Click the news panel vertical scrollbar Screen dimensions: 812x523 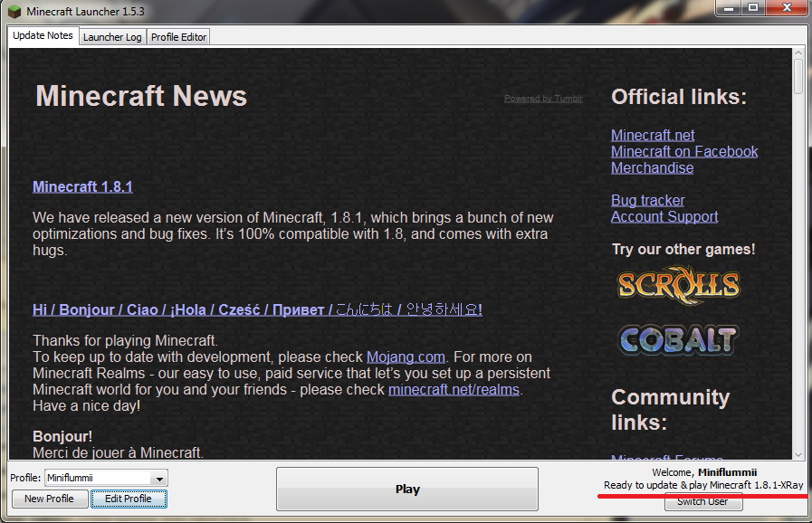point(798,253)
